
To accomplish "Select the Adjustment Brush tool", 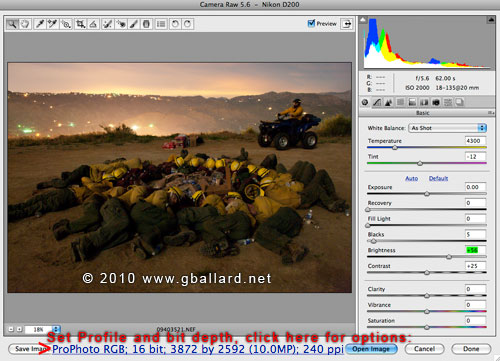I will 134,24.
